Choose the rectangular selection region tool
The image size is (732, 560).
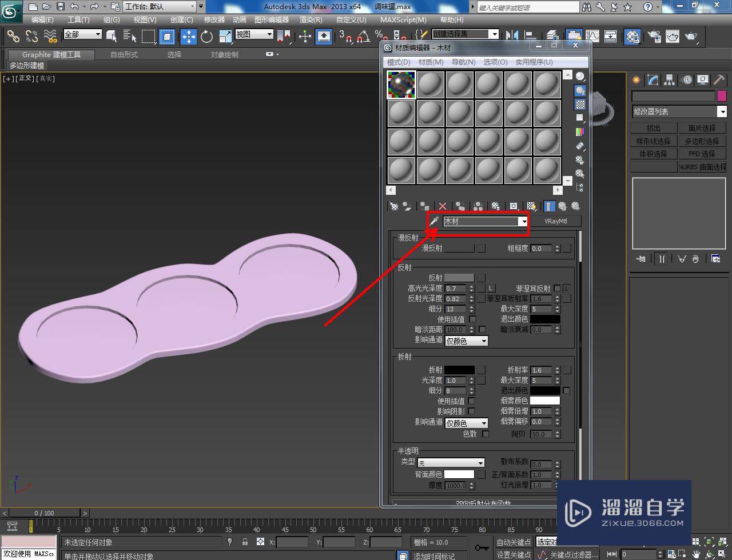(x=149, y=37)
